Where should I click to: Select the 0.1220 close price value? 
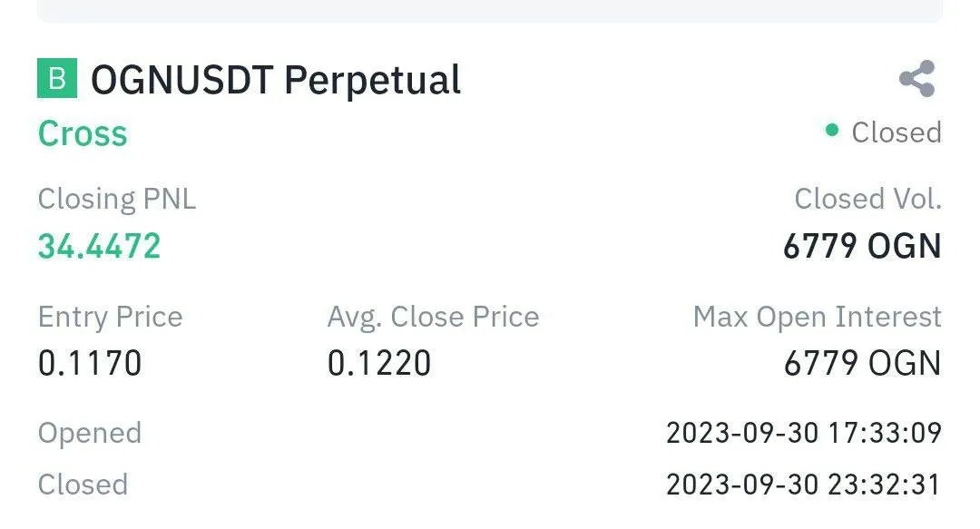click(x=379, y=364)
